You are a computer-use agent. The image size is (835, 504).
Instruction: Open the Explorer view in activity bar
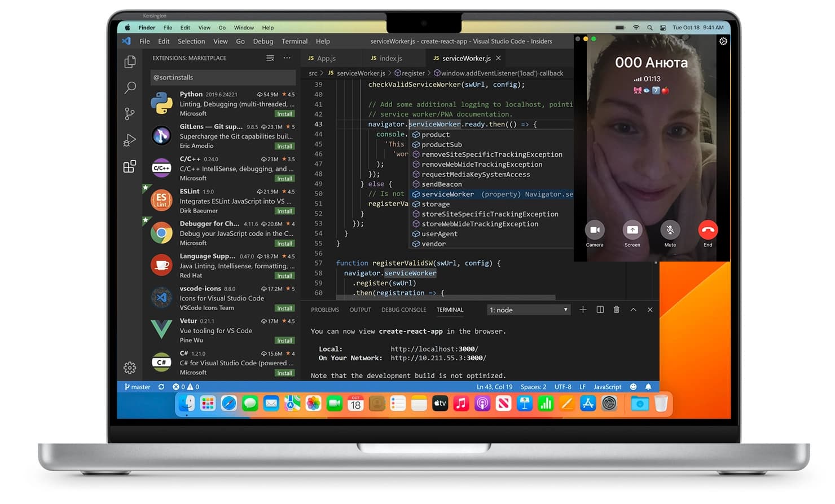click(130, 61)
